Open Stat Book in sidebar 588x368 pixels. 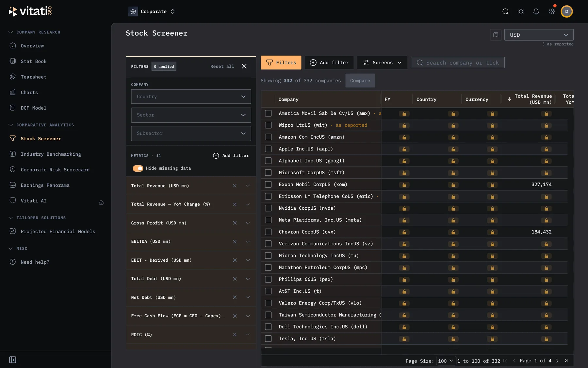click(33, 61)
